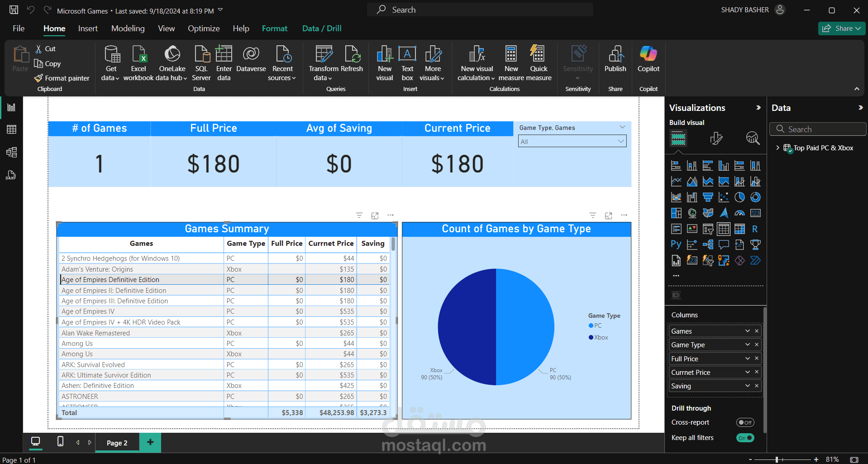This screenshot has width=868, height=464.
Task: Click the Publish button
Action: [x=615, y=59]
